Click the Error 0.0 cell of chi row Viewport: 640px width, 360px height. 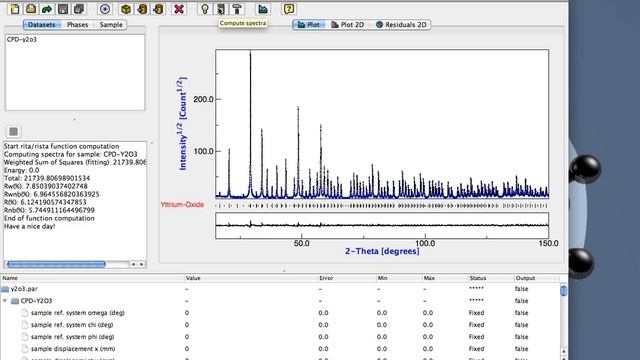point(323,325)
